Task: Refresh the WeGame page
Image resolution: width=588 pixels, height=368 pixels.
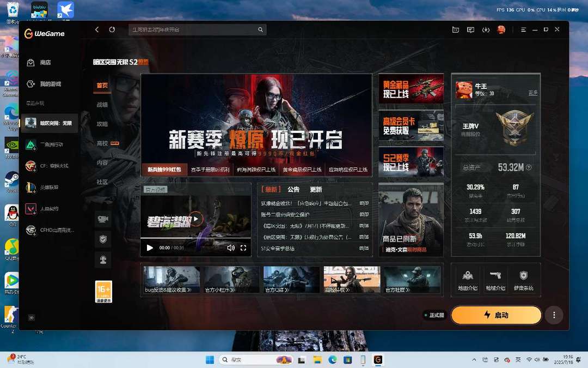Action: tap(112, 29)
